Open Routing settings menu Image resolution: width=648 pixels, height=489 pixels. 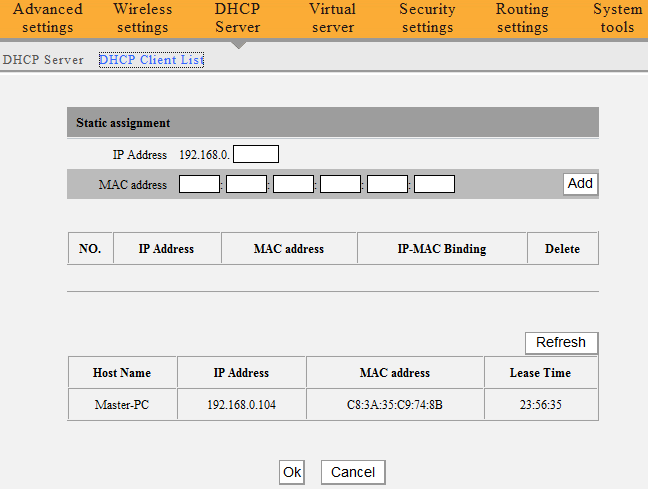point(522,18)
